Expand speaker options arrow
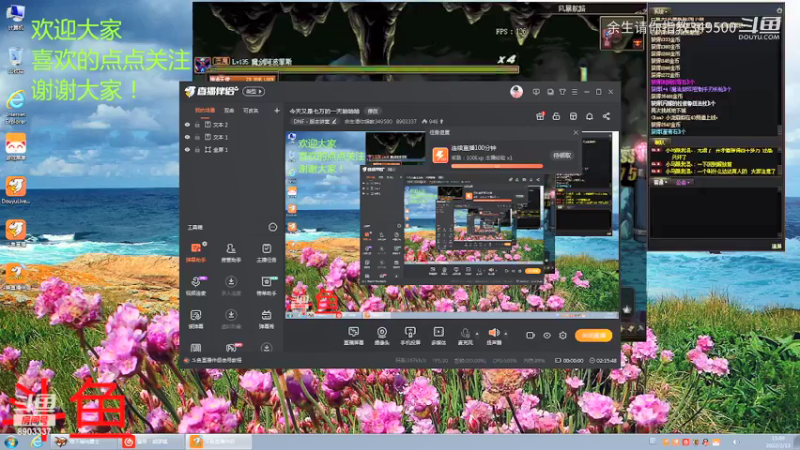This screenshot has width=800, height=450. click(x=506, y=334)
